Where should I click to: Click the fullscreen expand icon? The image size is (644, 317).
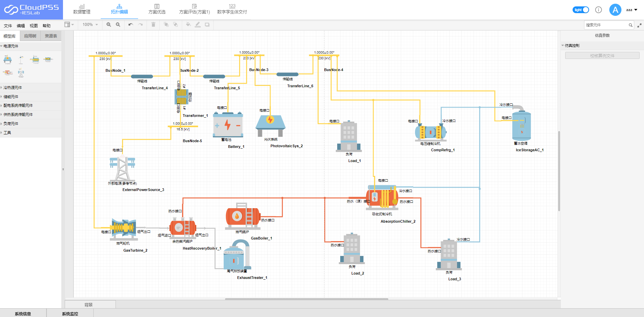(639, 25)
